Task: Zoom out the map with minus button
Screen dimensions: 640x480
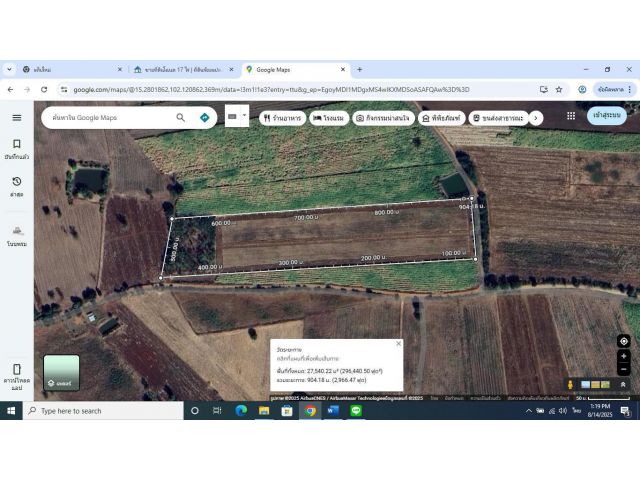Action: click(x=624, y=369)
